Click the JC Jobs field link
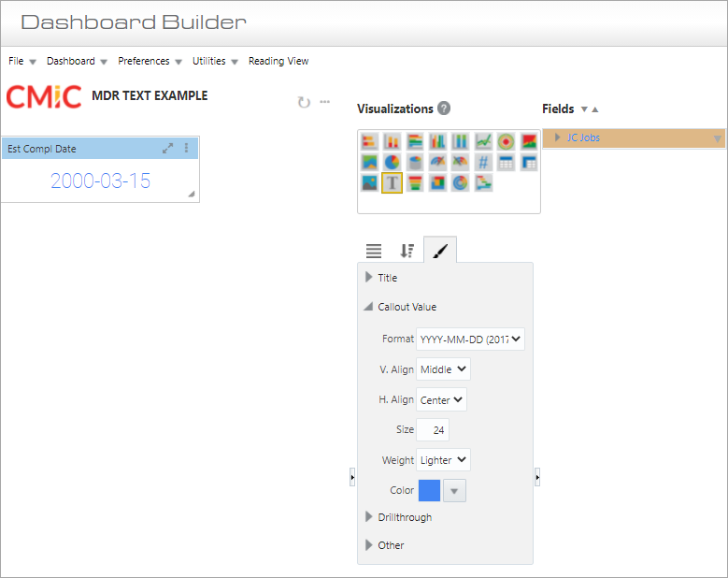Screen dimensions: 728x578 coord(583,137)
